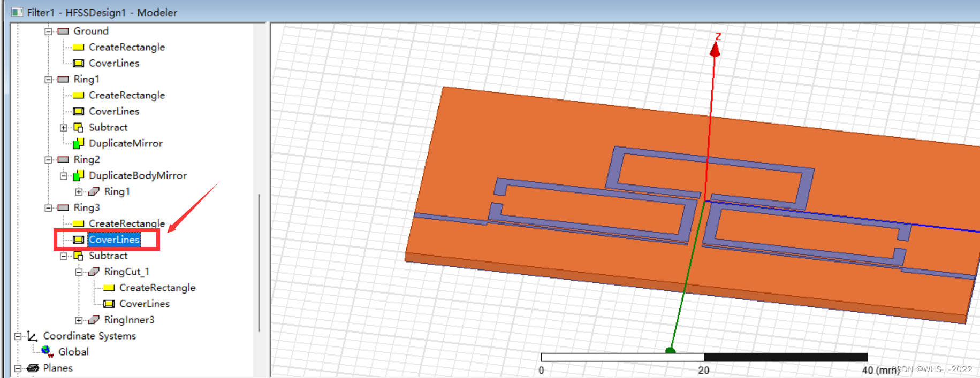Collapse the RingCut_1 node
The height and width of the screenshot is (378, 980).
(79, 272)
